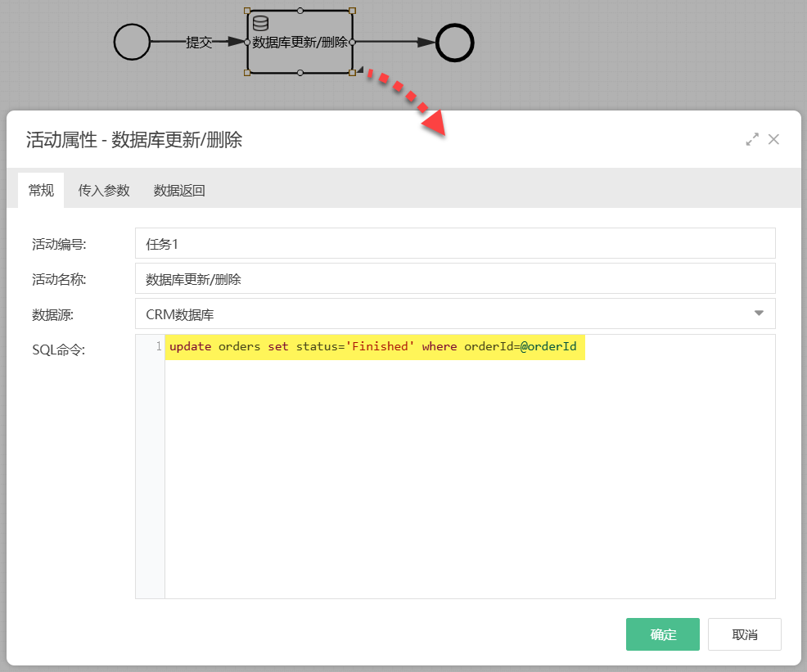Switch to the 传入参数 tab
This screenshot has width=807, height=672.
(x=103, y=190)
